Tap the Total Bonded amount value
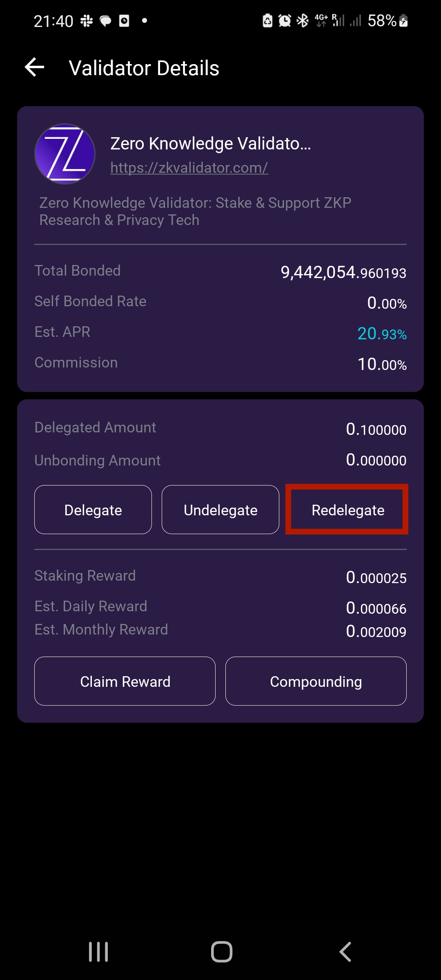This screenshot has width=441, height=980. point(343,272)
